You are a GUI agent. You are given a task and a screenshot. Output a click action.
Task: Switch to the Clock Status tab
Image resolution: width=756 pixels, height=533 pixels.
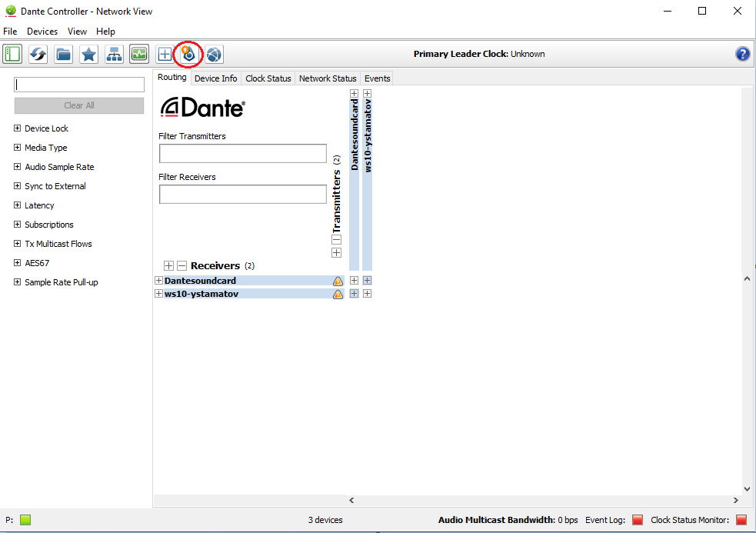click(x=268, y=78)
